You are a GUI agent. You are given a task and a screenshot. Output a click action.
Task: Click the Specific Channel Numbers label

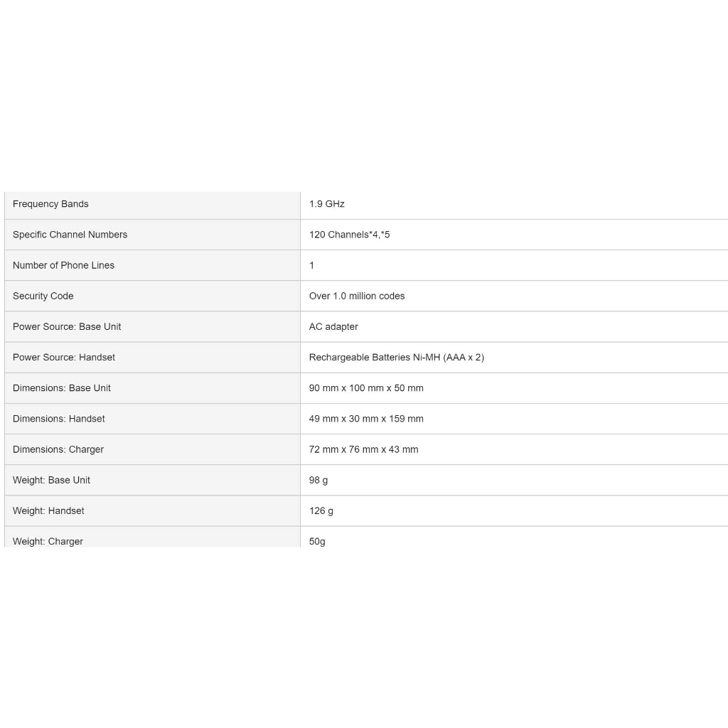click(70, 235)
